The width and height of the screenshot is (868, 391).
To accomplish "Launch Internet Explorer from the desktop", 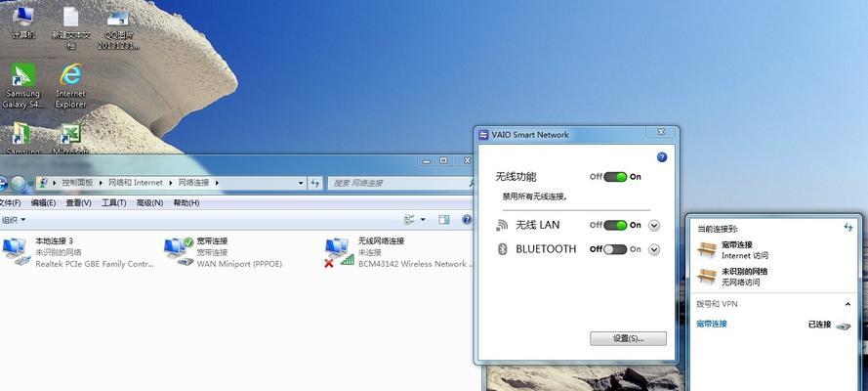I will 71,86.
